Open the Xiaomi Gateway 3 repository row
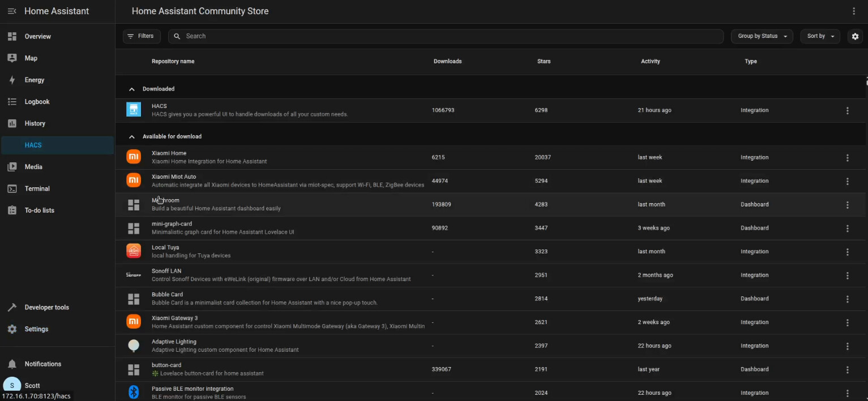The width and height of the screenshot is (868, 401). click(490, 322)
